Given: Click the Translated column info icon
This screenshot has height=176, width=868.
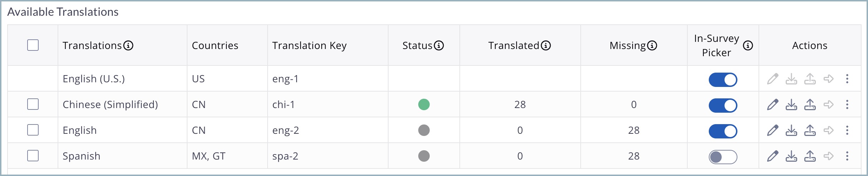Looking at the screenshot, I should coord(546,45).
